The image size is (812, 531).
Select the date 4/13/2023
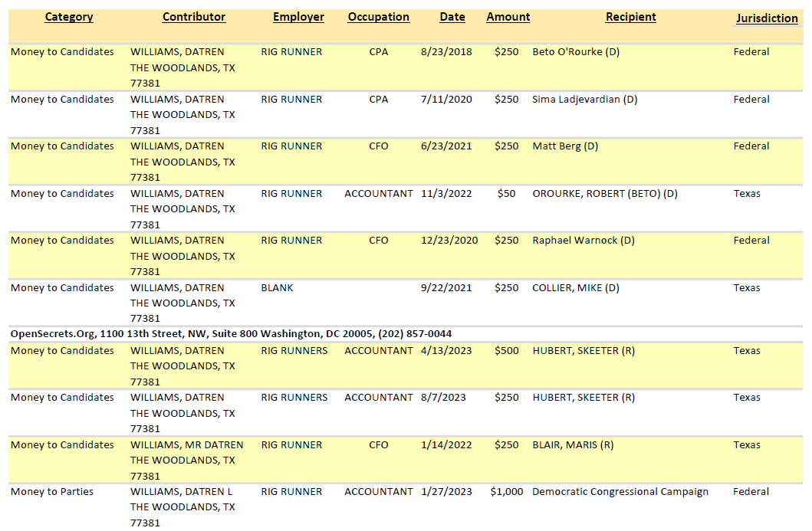446,351
